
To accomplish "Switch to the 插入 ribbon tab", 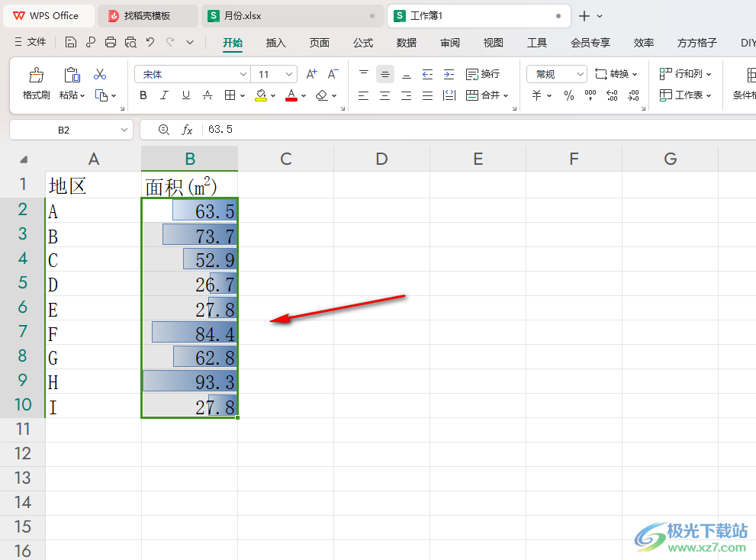I will click(x=276, y=43).
